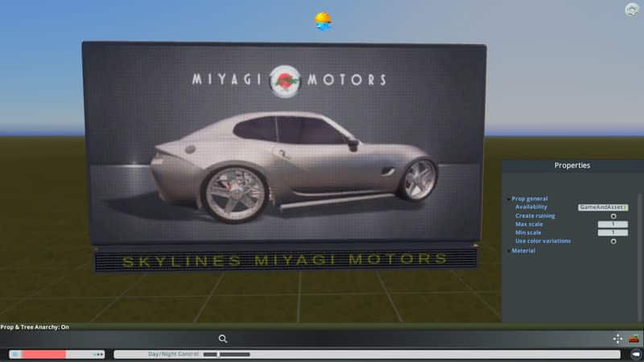644x362 pixels.
Task: Click the round button at bottom-right corner
Action: (x=635, y=354)
